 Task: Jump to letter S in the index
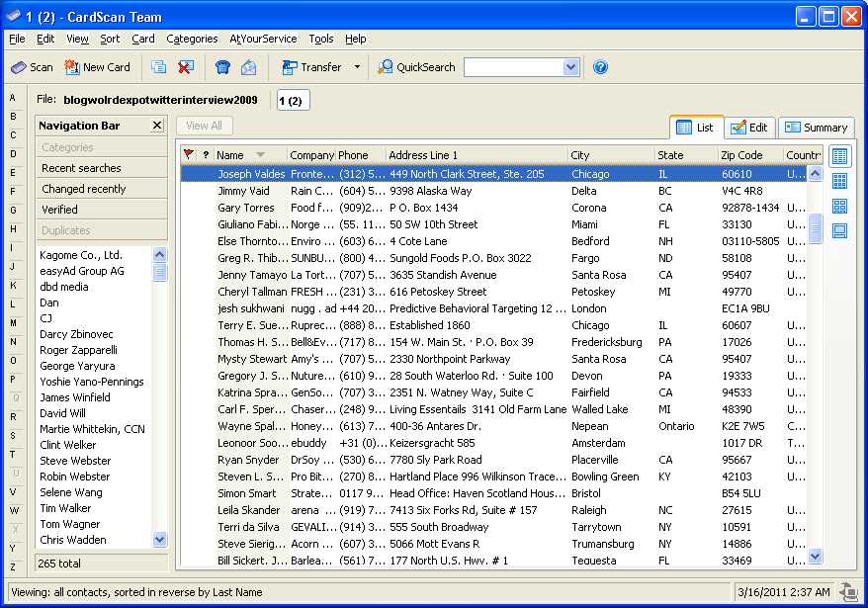(x=13, y=435)
